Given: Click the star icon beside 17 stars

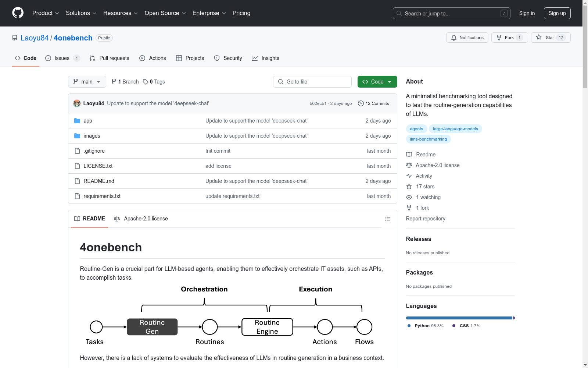Looking at the screenshot, I should point(409,187).
